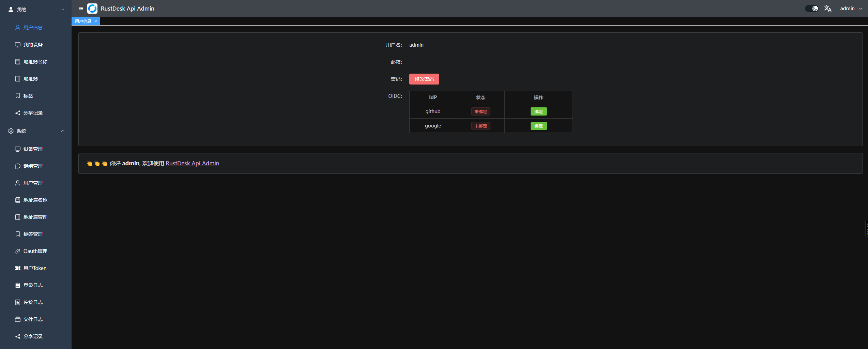Open 群组管理 from the sidebar
The image size is (868, 349).
pyautogui.click(x=33, y=166)
